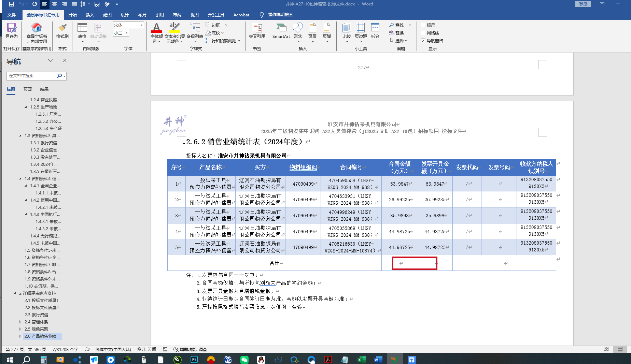631x364 pixels.
Task: Open WeChat from the taskbar
Action: [x=244, y=359]
